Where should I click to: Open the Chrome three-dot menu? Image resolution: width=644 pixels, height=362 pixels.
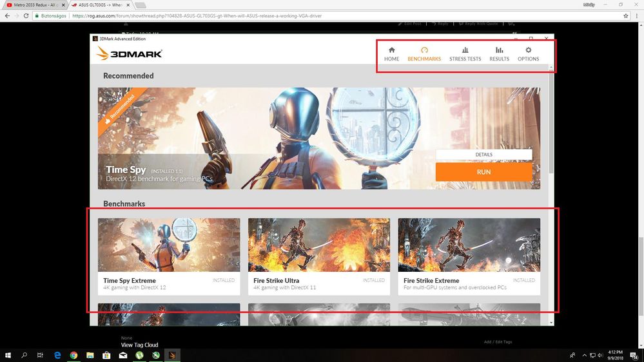637,15
